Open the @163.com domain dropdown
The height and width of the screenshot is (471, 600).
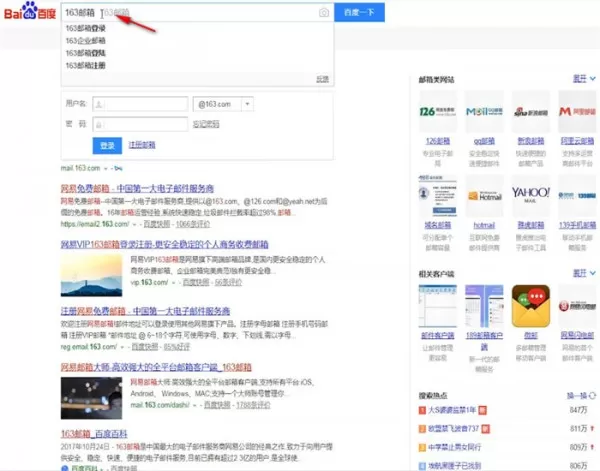247,104
